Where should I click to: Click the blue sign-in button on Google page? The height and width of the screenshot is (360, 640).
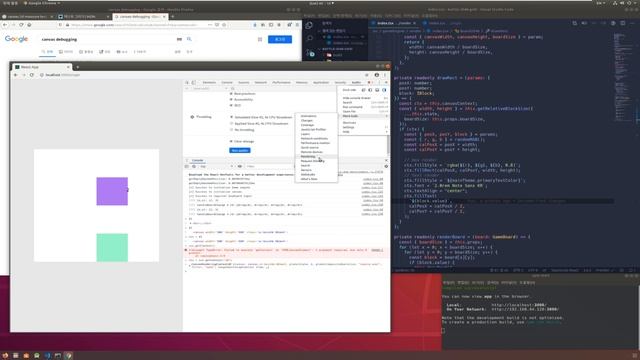[280, 39]
